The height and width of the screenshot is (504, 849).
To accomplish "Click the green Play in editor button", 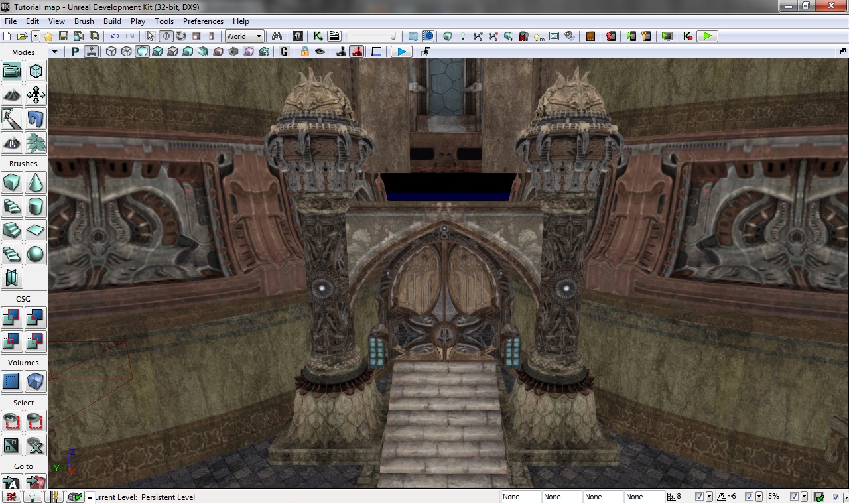I will pos(708,36).
